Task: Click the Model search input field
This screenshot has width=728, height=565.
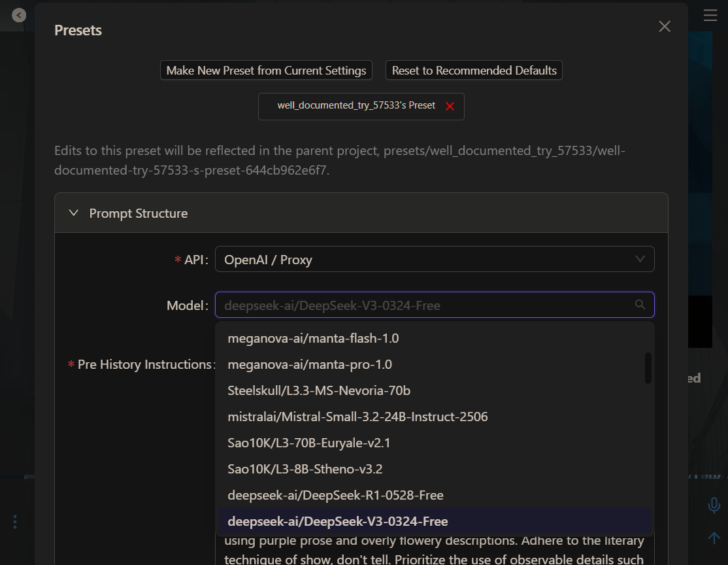Action: tap(425, 305)
